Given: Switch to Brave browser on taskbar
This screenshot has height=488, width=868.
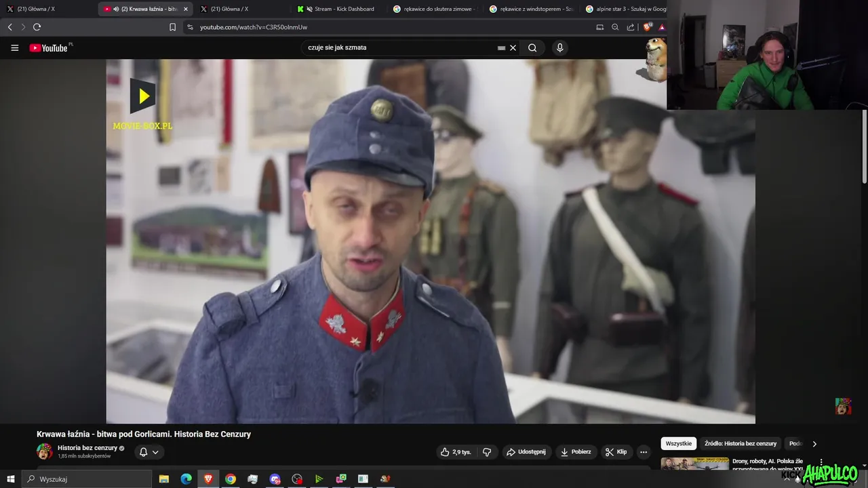Looking at the screenshot, I should click(x=208, y=479).
